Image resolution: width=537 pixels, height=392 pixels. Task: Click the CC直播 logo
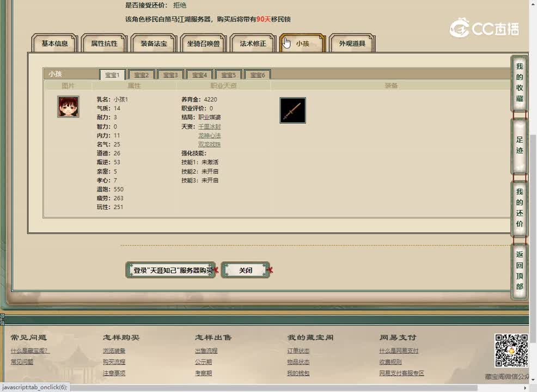pyautogui.click(x=484, y=28)
